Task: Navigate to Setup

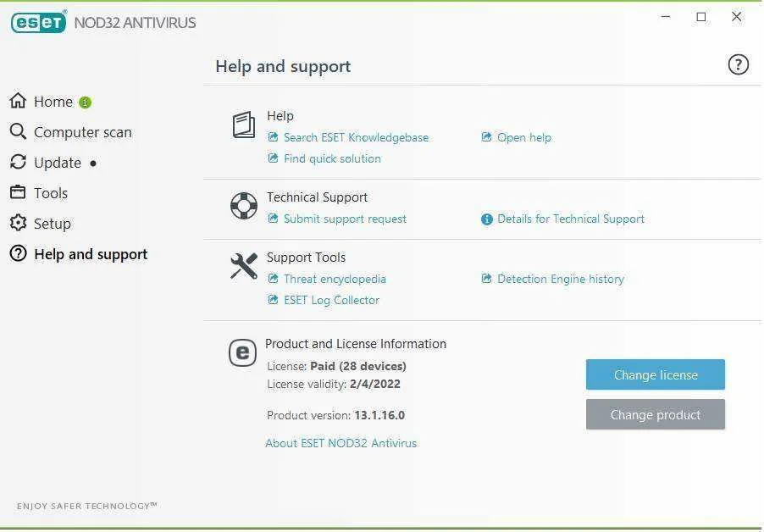Action: coord(53,224)
